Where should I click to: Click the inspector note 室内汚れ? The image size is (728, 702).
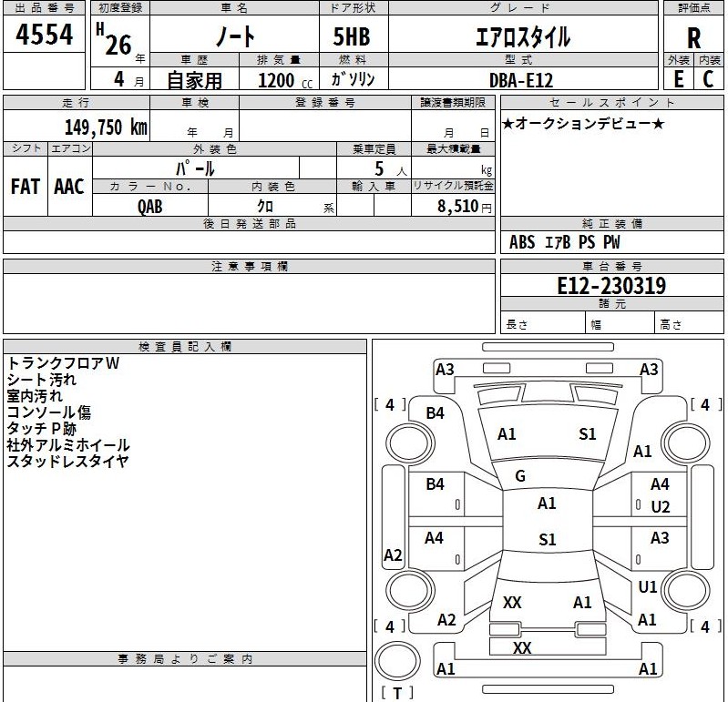35,396
